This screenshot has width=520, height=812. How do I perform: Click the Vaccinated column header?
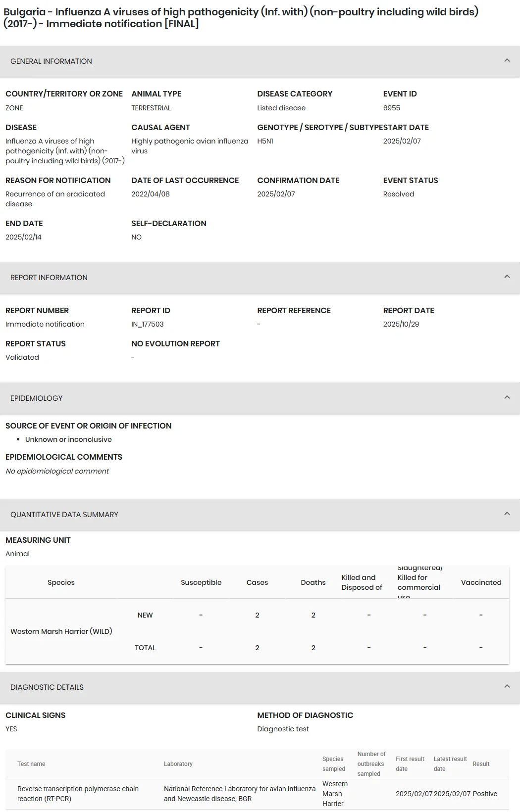tap(481, 582)
